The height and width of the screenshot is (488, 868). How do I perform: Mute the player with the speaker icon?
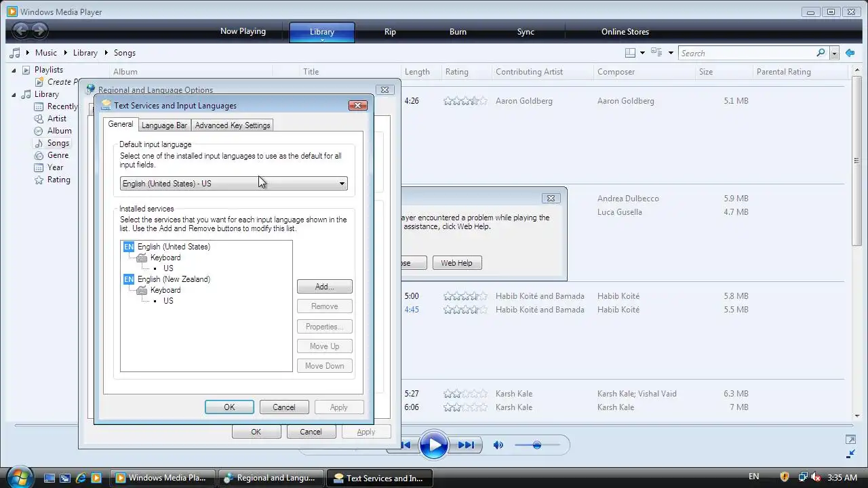click(498, 445)
